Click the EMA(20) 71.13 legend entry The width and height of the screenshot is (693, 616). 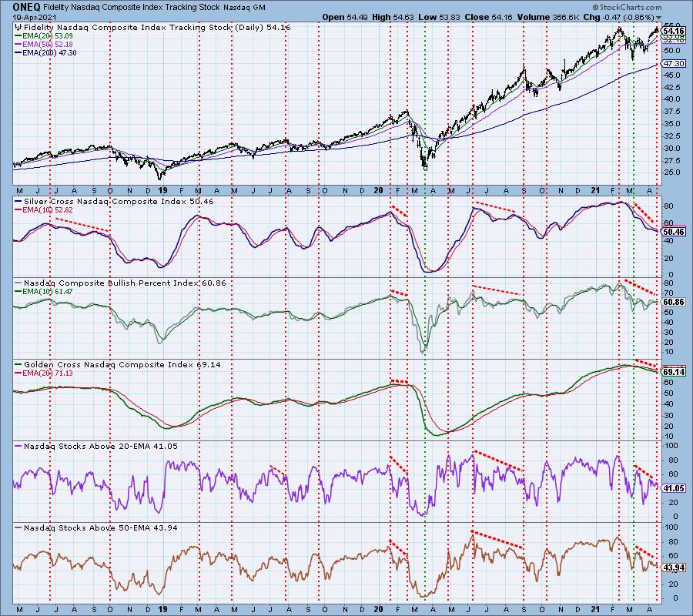pos(44,373)
